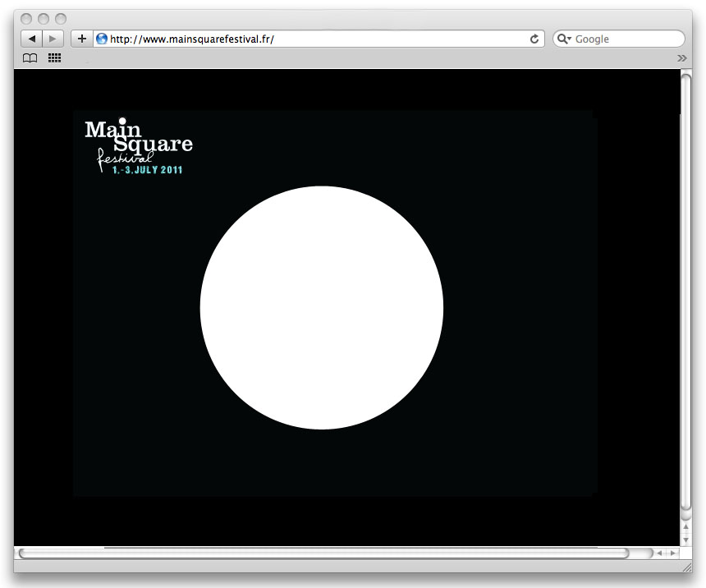Expand bookmarks bar overflow chevron
The width and height of the screenshot is (706, 588).
[681, 58]
